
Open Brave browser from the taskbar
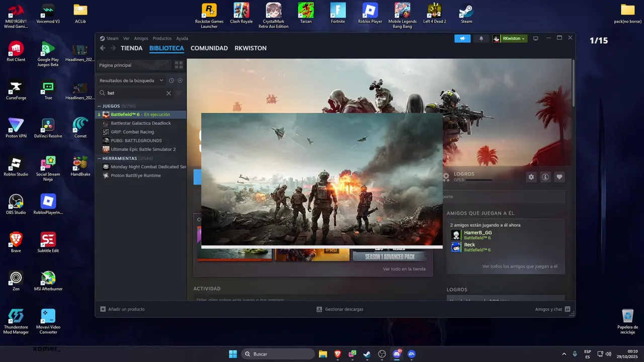tap(338, 354)
